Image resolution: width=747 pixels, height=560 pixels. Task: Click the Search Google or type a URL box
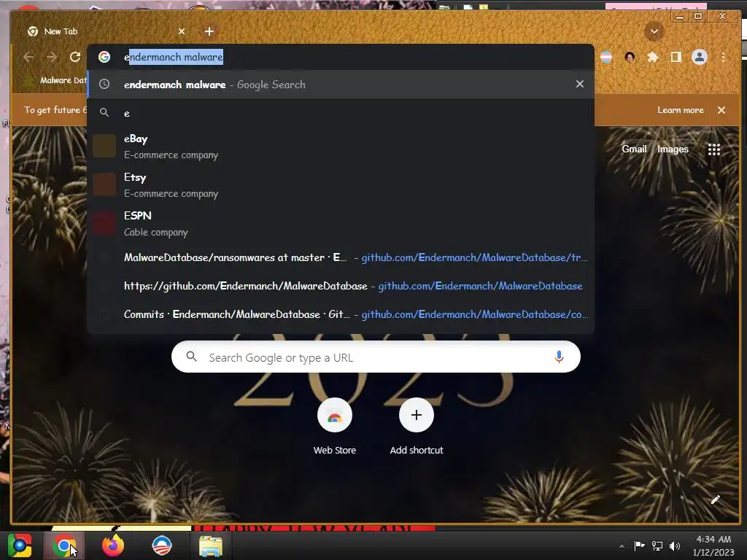coord(376,357)
